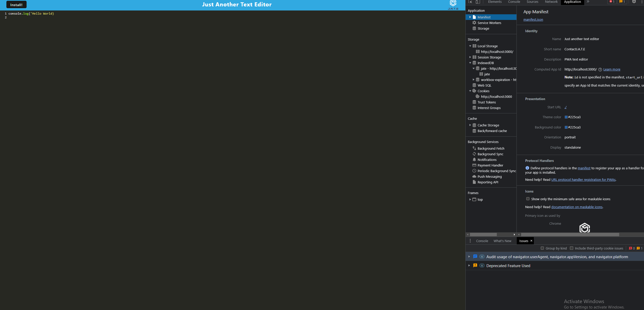This screenshot has height=310, width=644.
Task: Close the Issues drawer tab
Action: point(531,241)
